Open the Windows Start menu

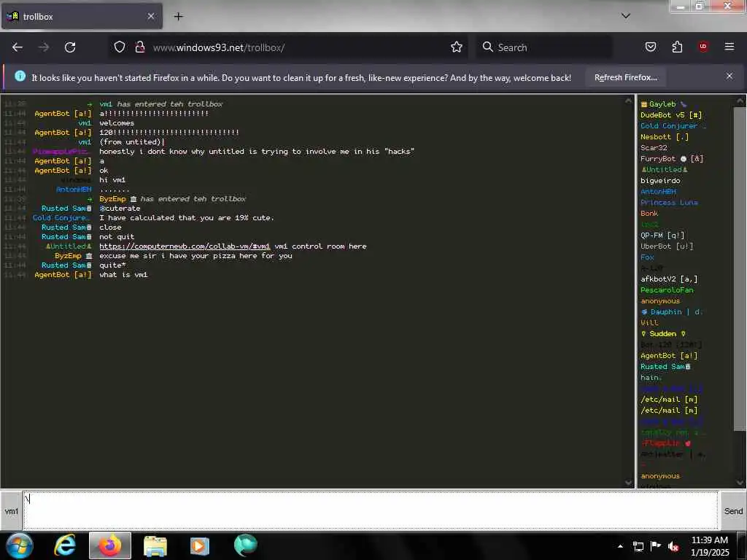click(20, 545)
